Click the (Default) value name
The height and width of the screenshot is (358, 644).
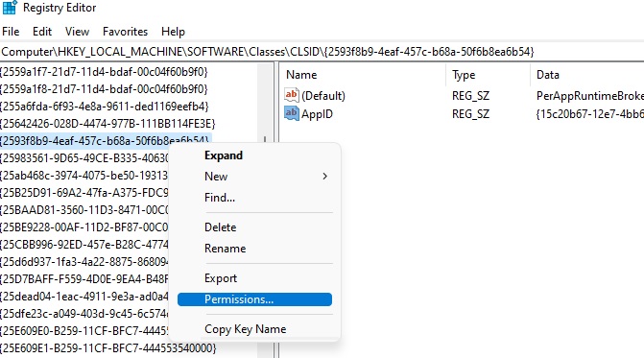tap(323, 96)
